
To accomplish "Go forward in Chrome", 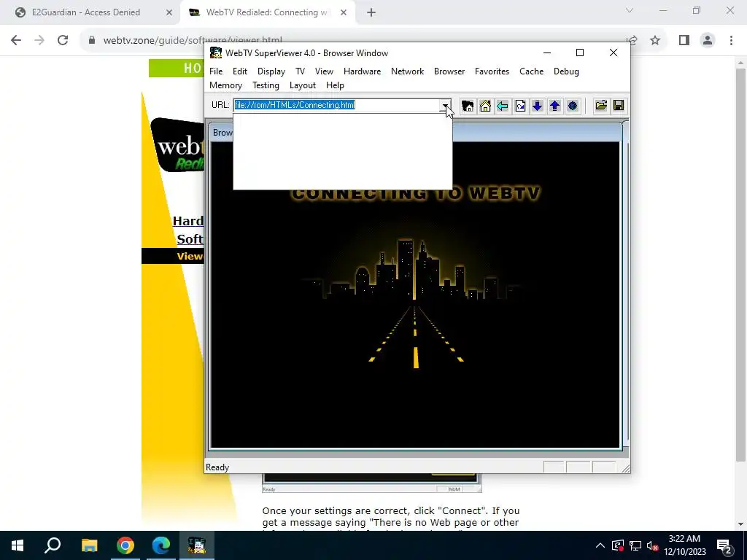I will (x=39, y=41).
